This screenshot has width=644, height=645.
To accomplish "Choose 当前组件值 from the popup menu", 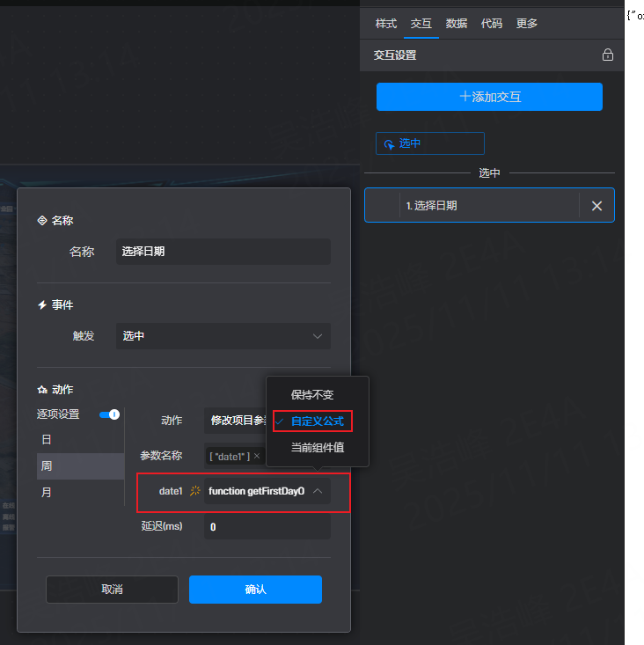I will point(318,448).
